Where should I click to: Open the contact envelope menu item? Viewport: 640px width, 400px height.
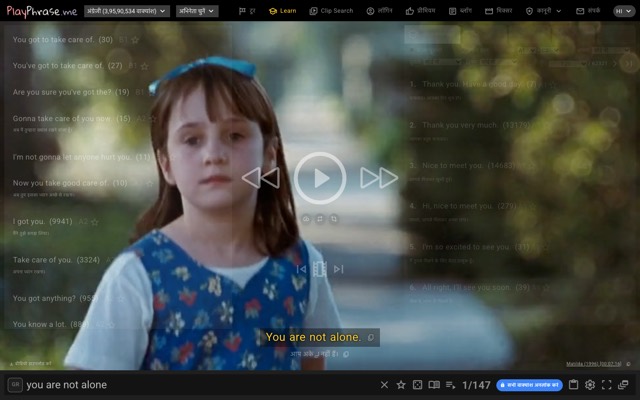588,11
